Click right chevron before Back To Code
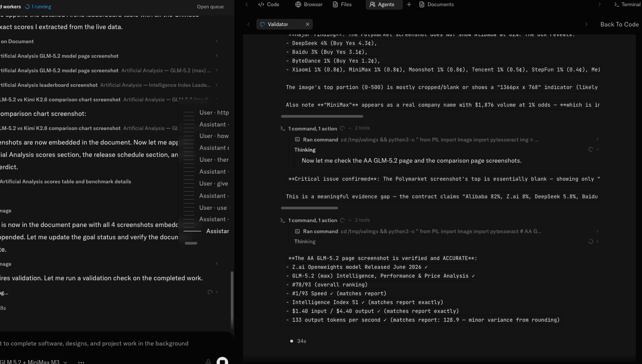The width and height of the screenshot is (642, 364). [586, 24]
